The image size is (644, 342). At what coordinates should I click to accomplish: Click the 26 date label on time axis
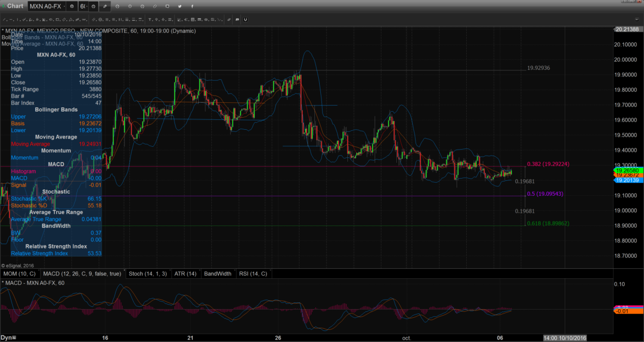(278, 338)
